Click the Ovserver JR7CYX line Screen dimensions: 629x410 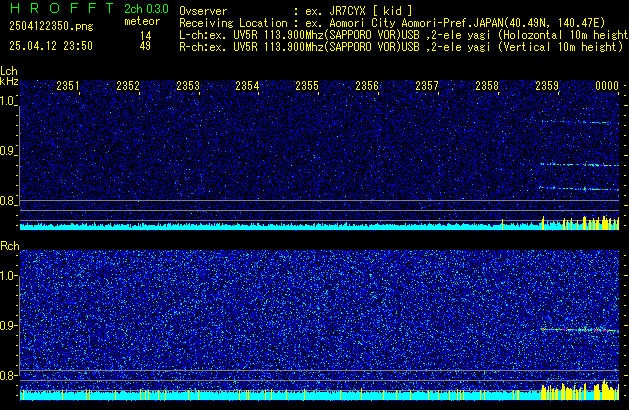(x=296, y=11)
